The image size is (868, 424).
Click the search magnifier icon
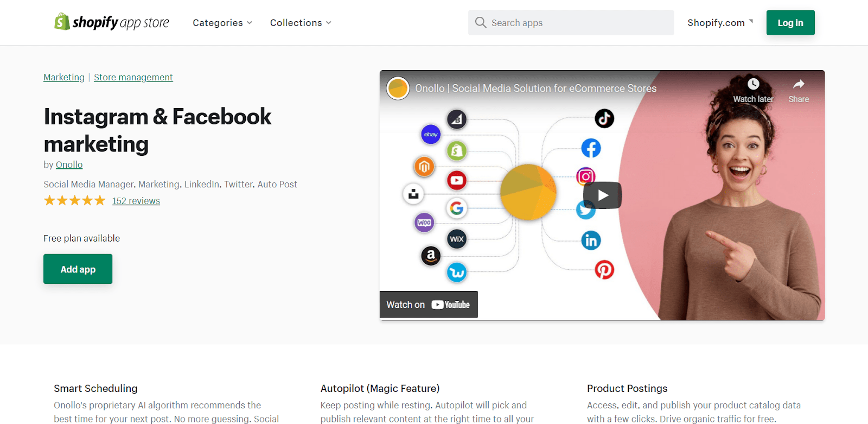click(x=480, y=22)
